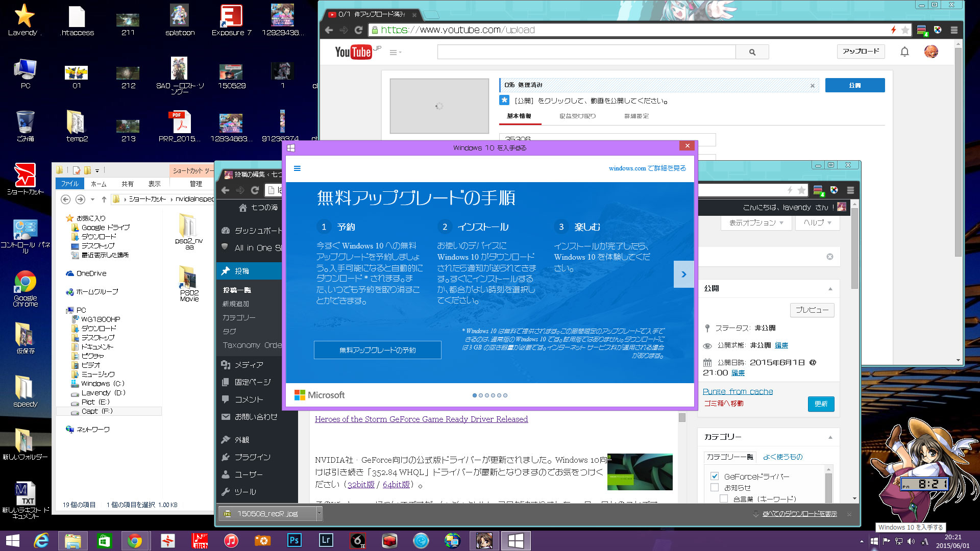Click the blue 公開 publish button on YouTube
This screenshot has width=980, height=551.
854,85
